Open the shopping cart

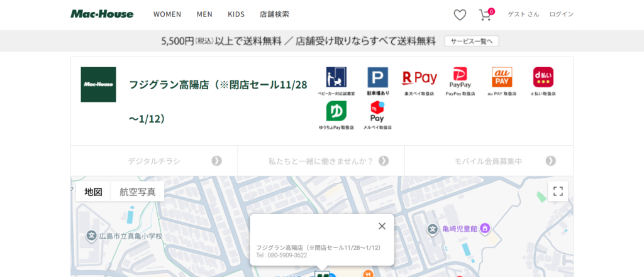click(485, 14)
